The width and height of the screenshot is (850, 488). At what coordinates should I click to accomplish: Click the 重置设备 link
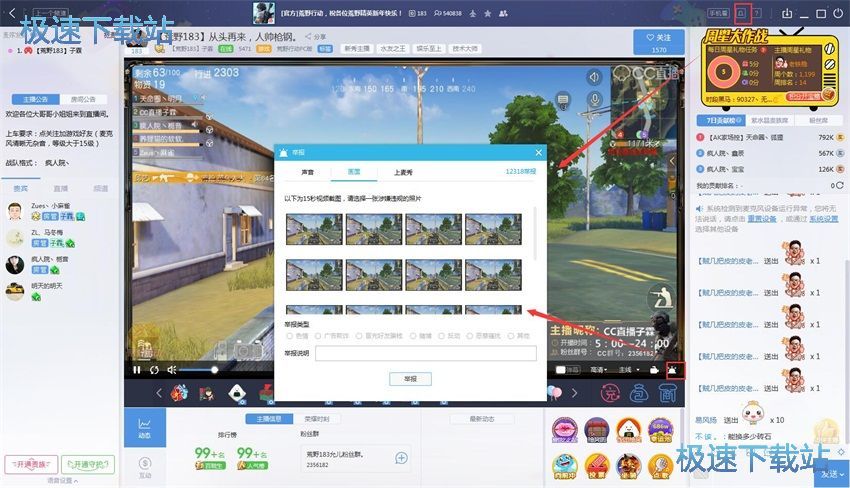762,219
